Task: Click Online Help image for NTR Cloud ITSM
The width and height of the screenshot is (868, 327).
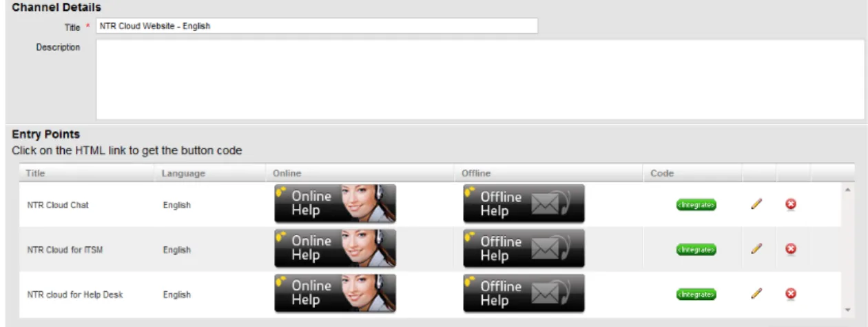Action: click(335, 248)
